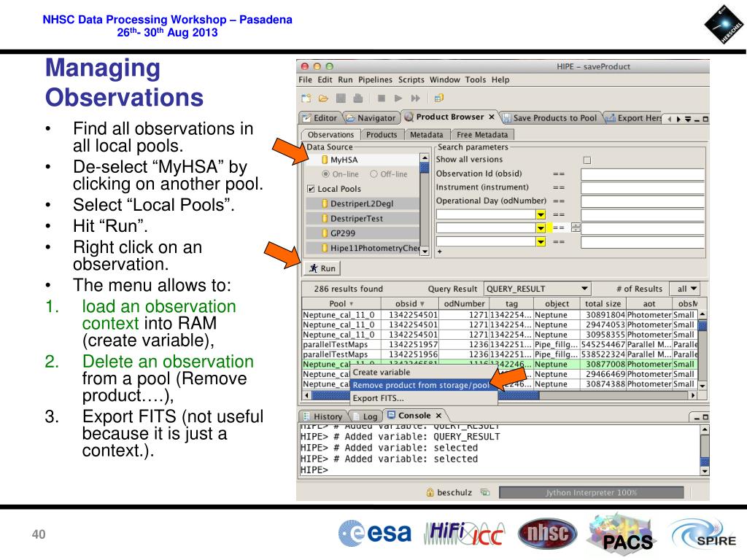
Task: Maximize the console panel view
Action: click(705, 418)
